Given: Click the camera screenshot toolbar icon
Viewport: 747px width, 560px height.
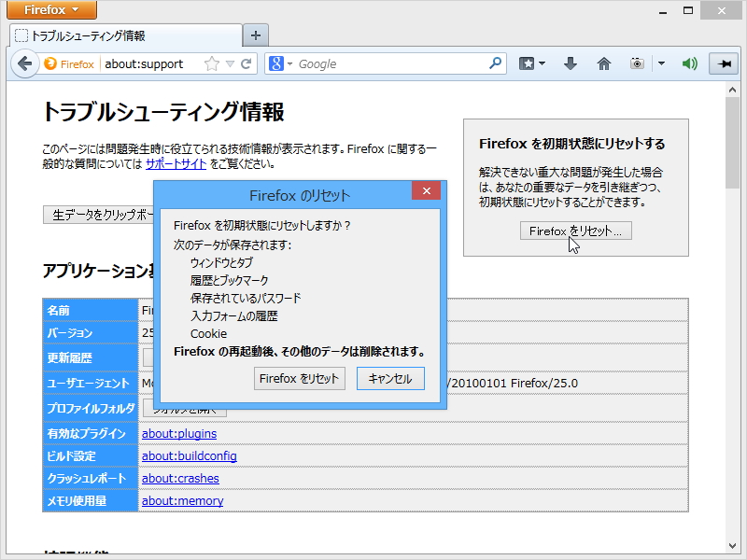Looking at the screenshot, I should tap(637, 63).
